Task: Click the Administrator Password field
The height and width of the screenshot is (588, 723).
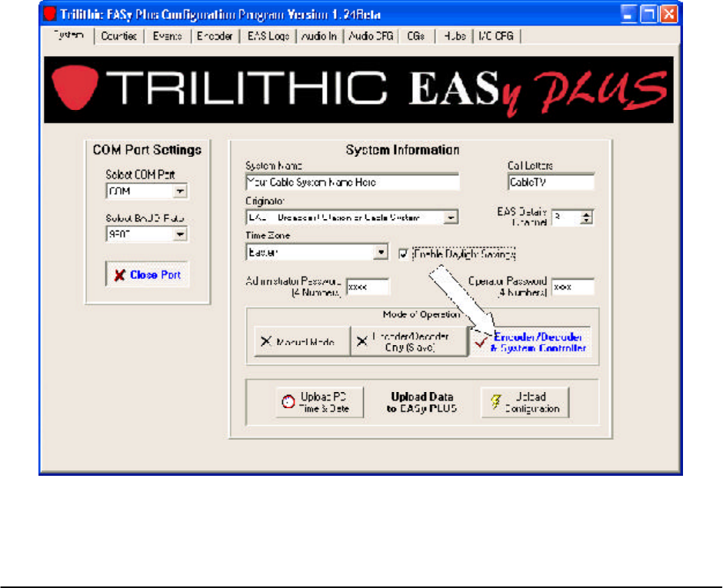Action: pyautogui.click(x=368, y=287)
